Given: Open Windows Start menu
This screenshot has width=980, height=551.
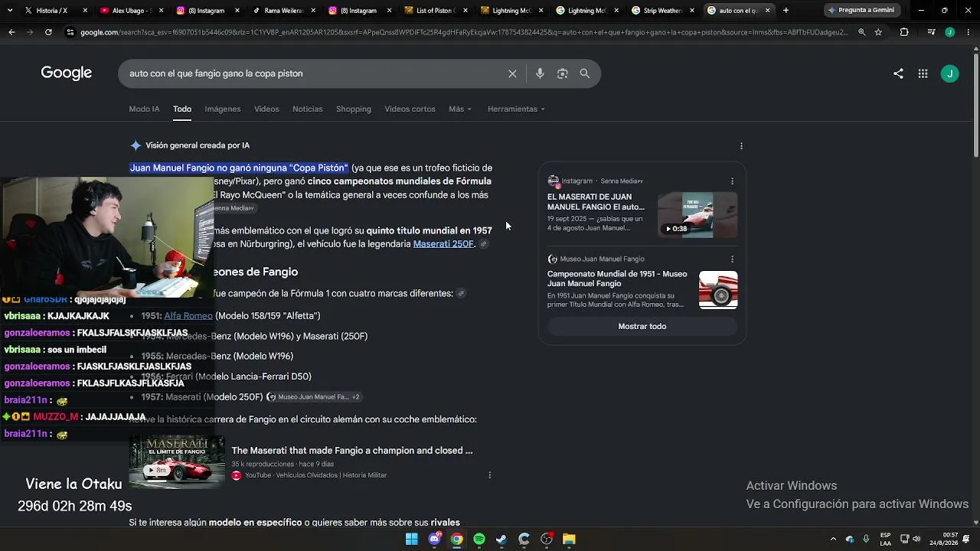Looking at the screenshot, I should coord(412,539).
